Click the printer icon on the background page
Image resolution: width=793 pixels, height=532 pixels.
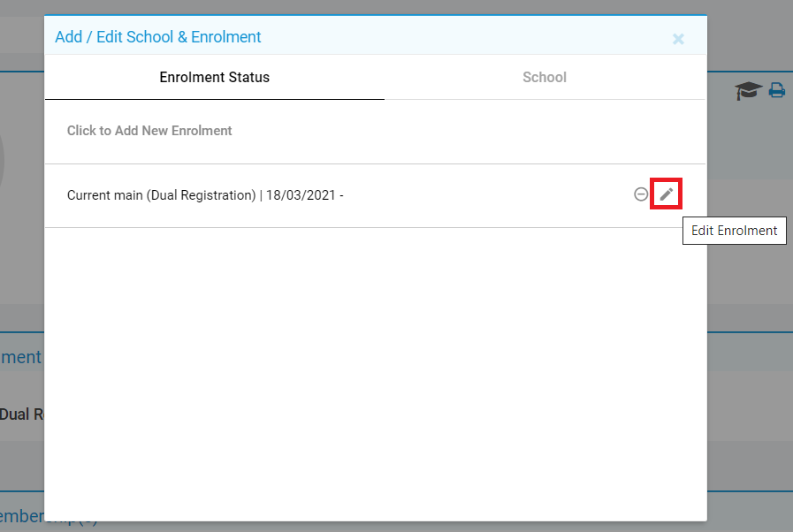coord(777,90)
